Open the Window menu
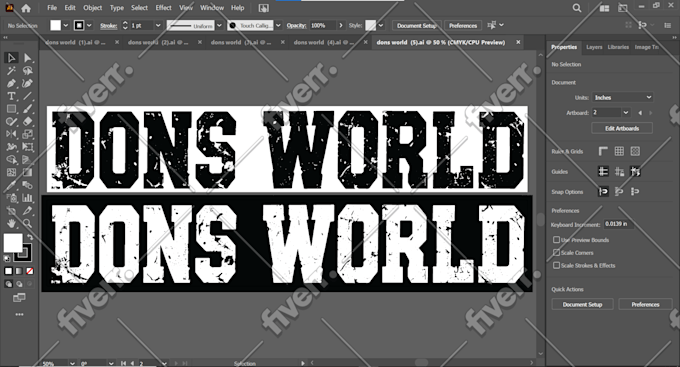 point(212,8)
